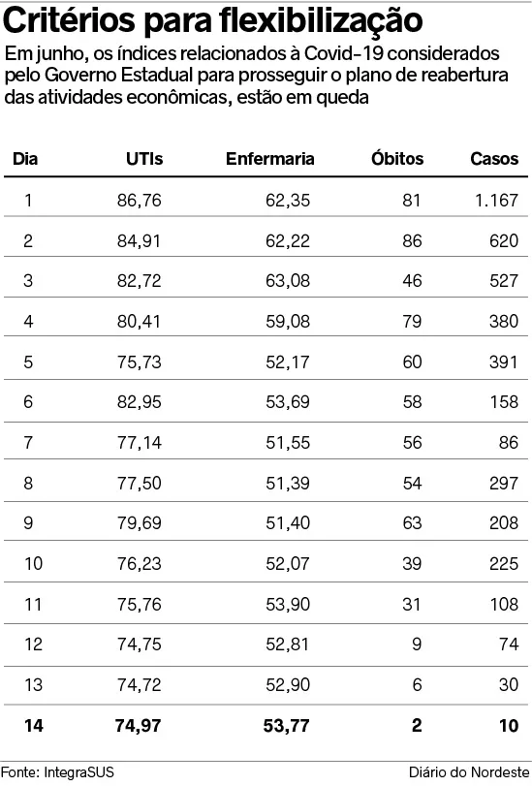
Task: Click the 'Critérios para flexibilização' title
Action: click(213, 20)
